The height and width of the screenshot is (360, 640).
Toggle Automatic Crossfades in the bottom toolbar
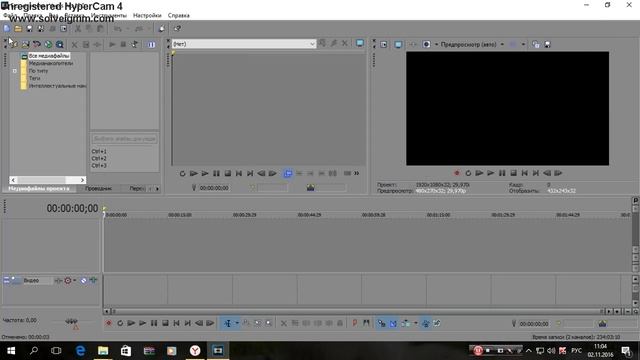pos(393,323)
